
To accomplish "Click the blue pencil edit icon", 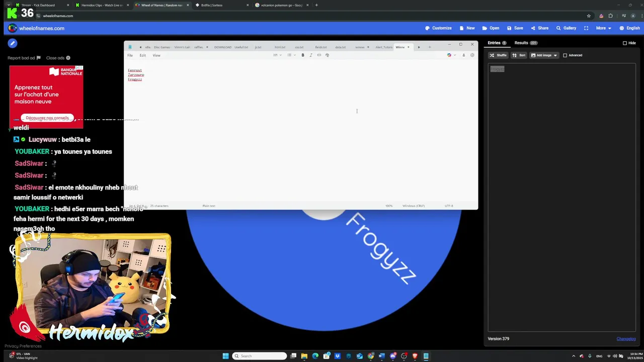I will [13, 43].
